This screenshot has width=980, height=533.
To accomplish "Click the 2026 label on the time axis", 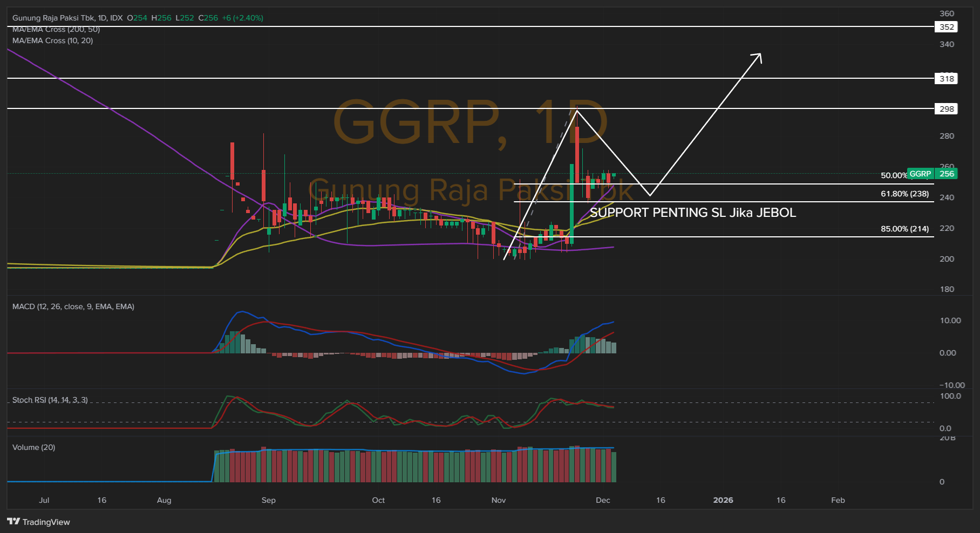I will click(723, 500).
